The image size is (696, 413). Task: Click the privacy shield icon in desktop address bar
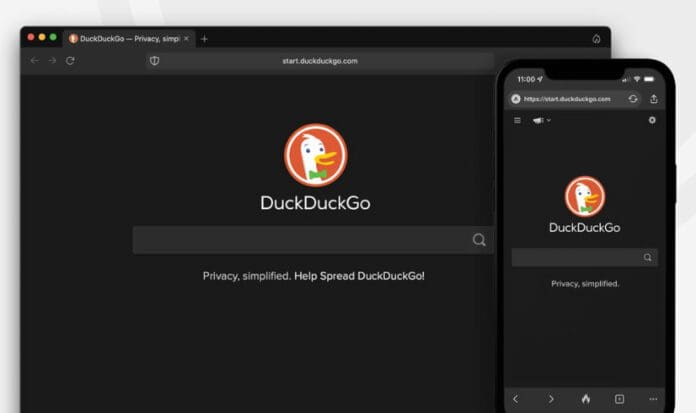[154, 61]
